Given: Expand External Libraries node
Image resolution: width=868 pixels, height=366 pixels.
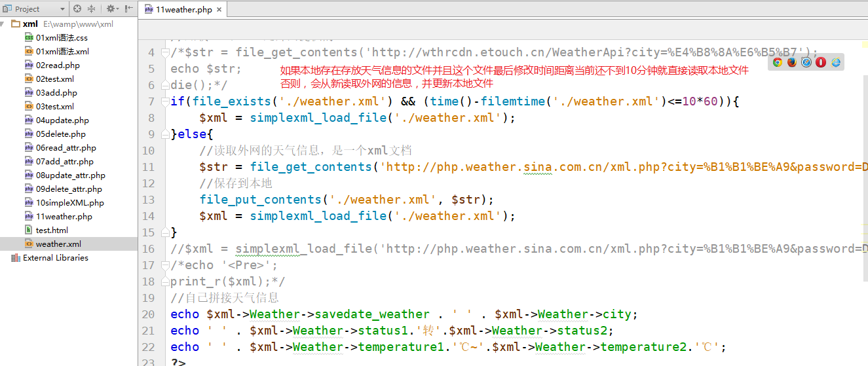Looking at the screenshot, I should point(5,258).
